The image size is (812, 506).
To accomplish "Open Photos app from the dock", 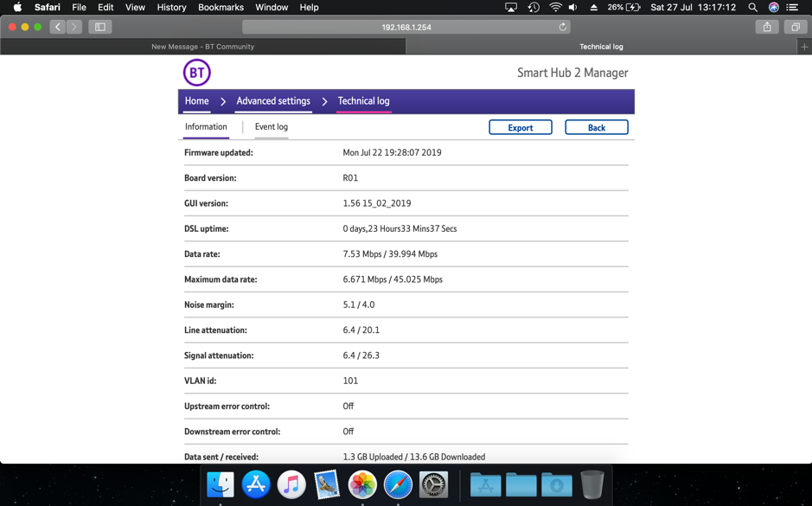I will click(x=362, y=484).
